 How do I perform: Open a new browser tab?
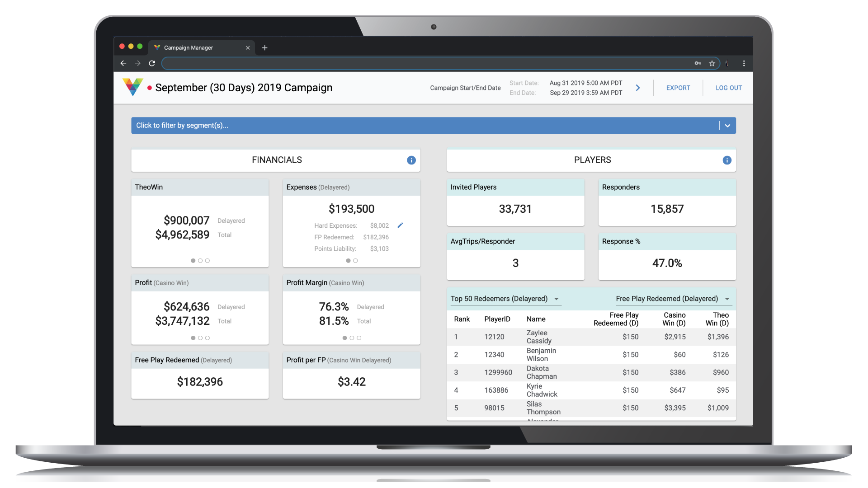265,47
